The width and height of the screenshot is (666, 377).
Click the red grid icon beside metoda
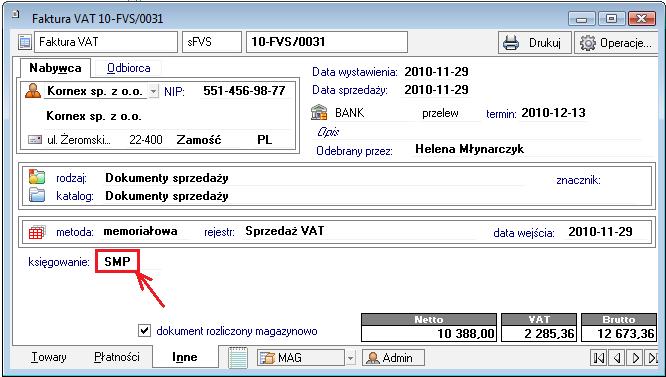click(36, 232)
